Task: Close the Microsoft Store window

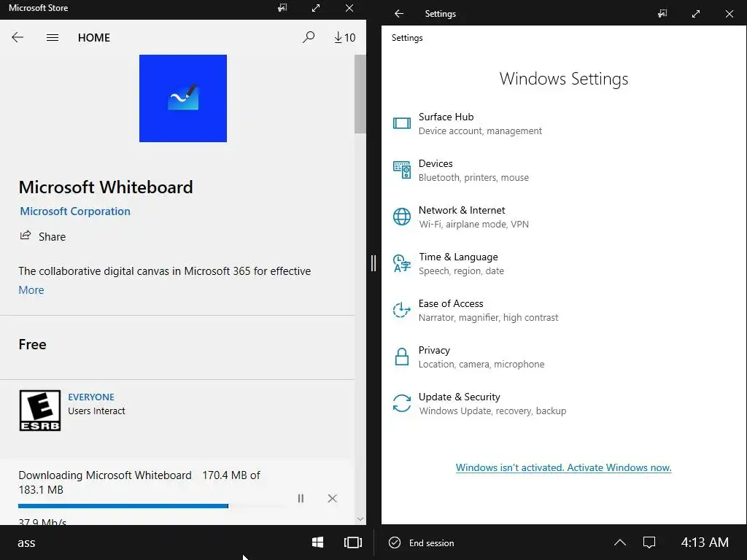Action: pos(349,8)
